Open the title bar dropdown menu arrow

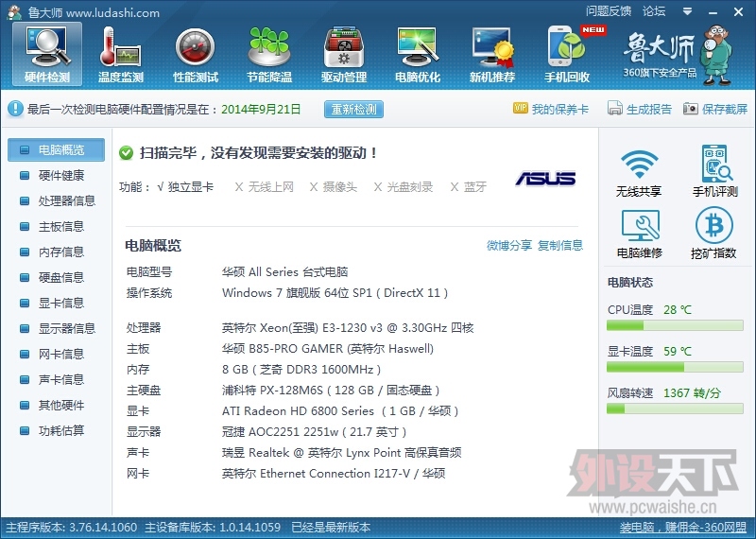click(x=688, y=11)
